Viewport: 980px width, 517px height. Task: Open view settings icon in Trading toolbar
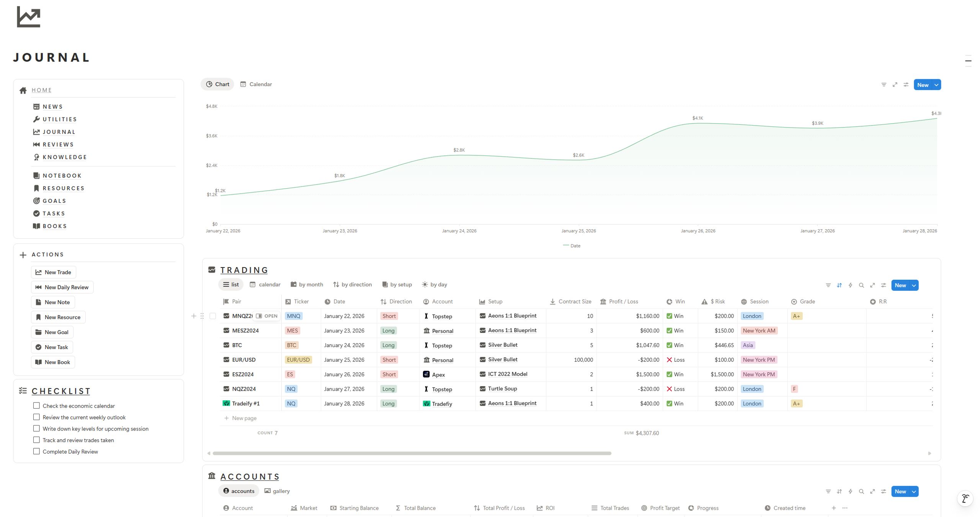(884, 285)
